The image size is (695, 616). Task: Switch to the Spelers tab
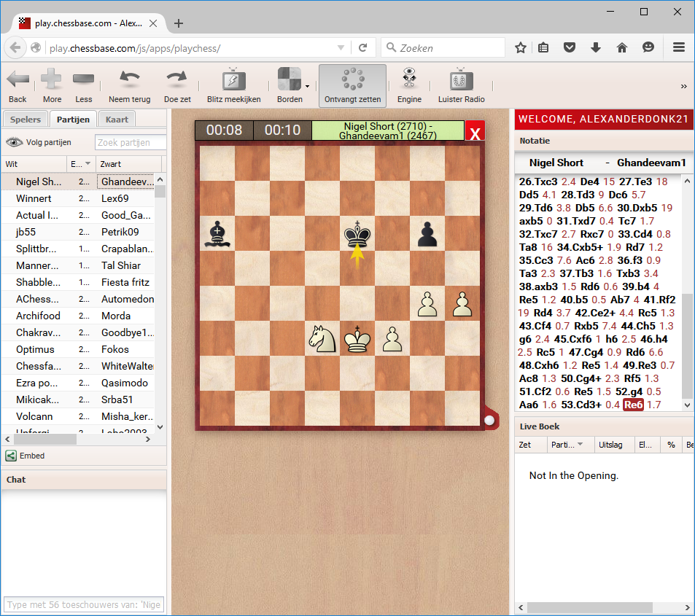point(26,120)
